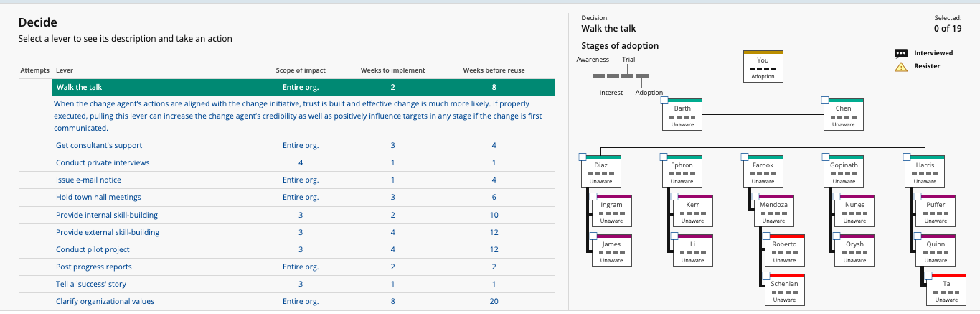Click the stages of adoption progress diagram

(x=621, y=75)
